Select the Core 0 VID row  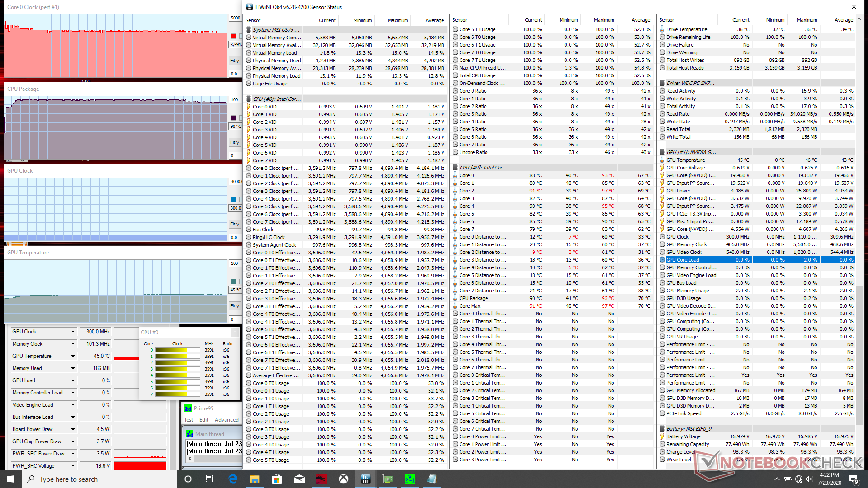tap(345, 107)
